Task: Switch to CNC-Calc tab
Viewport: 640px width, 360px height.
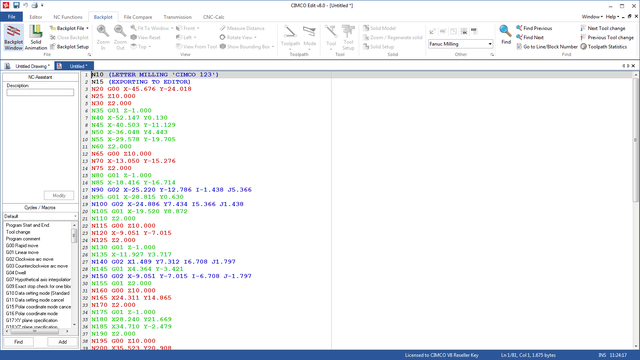Action: [x=213, y=17]
